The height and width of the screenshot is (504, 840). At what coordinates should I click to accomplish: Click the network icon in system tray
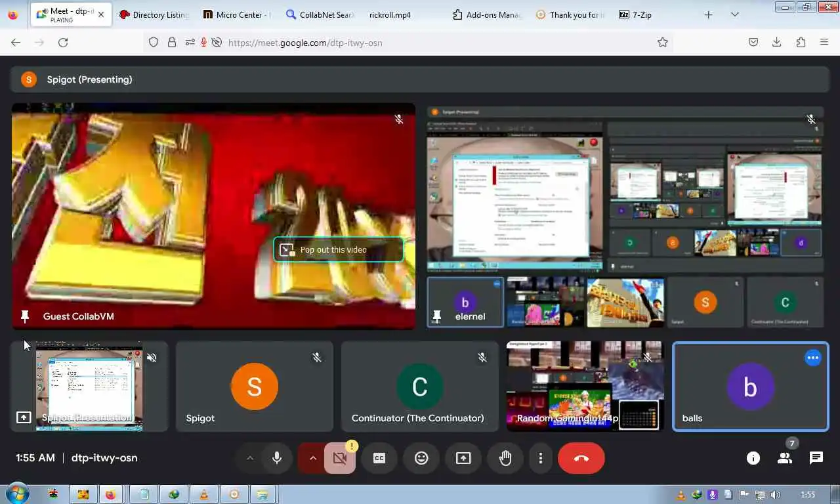(760, 495)
